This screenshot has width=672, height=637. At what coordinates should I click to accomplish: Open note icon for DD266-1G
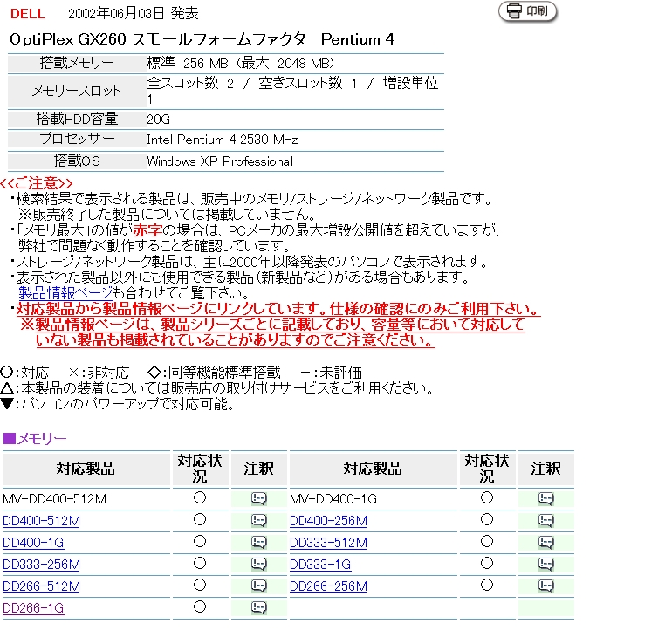click(259, 608)
